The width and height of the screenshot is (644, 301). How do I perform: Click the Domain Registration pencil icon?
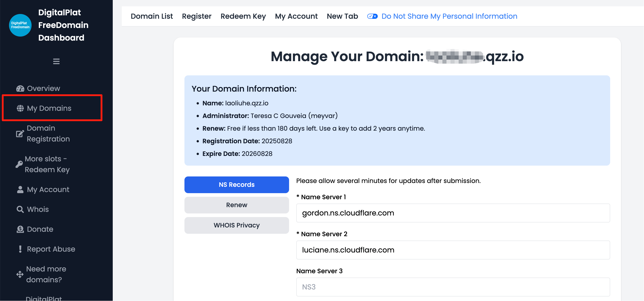(20, 134)
